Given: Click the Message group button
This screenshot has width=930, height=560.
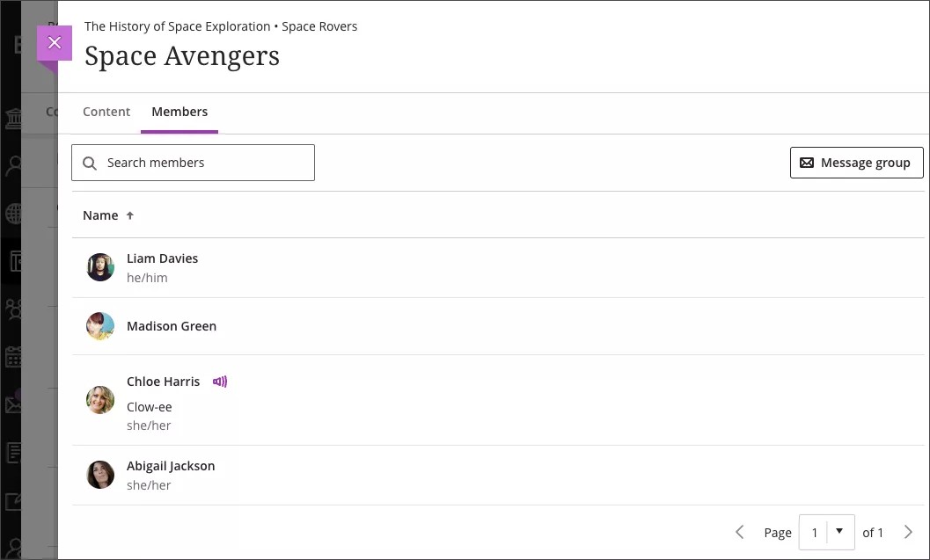Looking at the screenshot, I should tap(856, 162).
